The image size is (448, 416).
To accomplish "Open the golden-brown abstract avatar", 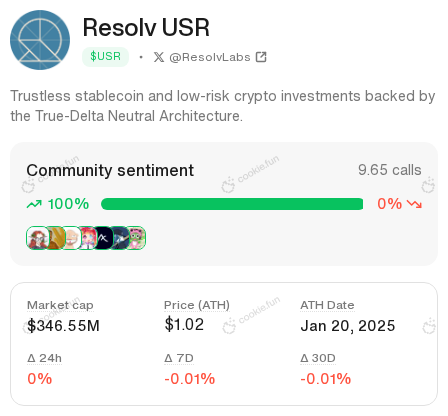I will click(x=56, y=238).
